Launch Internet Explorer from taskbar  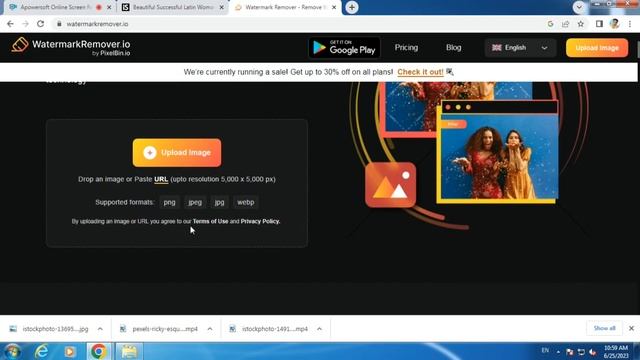click(42, 351)
